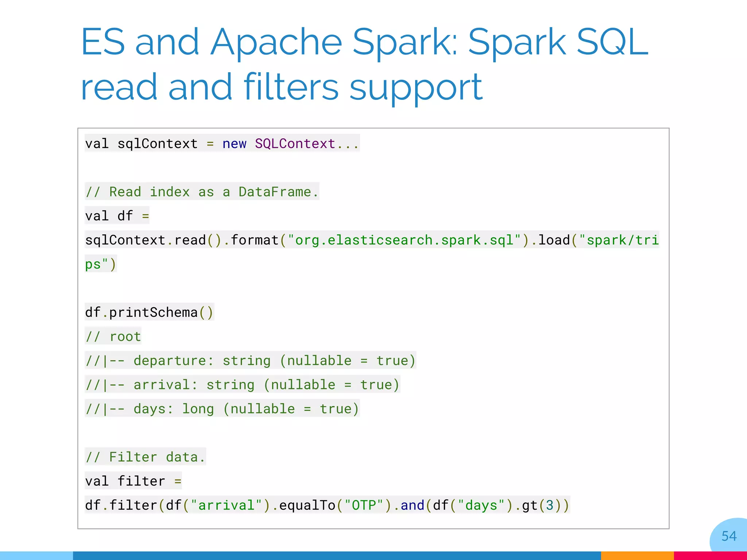Click the arrival: string schema line
747x560 pixels.
[x=243, y=384]
